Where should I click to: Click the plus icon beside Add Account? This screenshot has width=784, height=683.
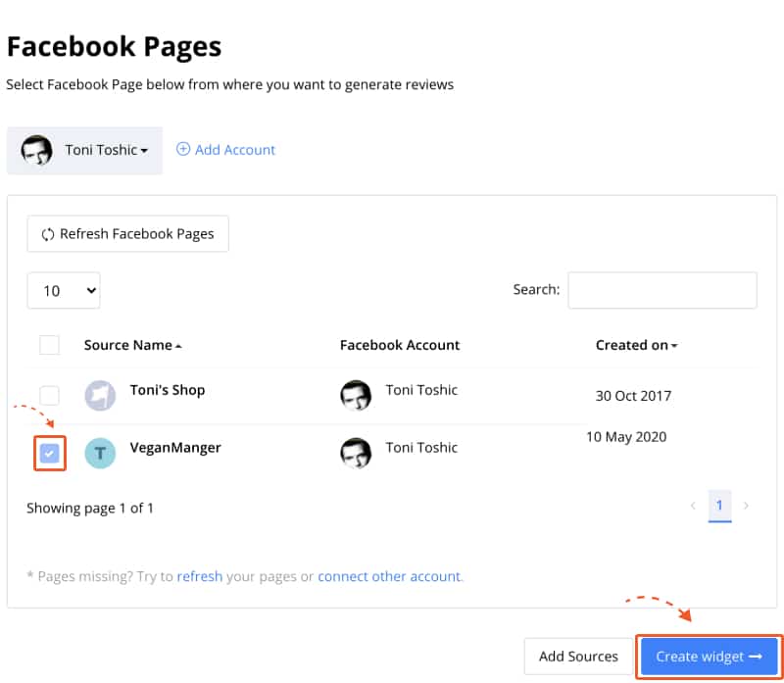[183, 149]
